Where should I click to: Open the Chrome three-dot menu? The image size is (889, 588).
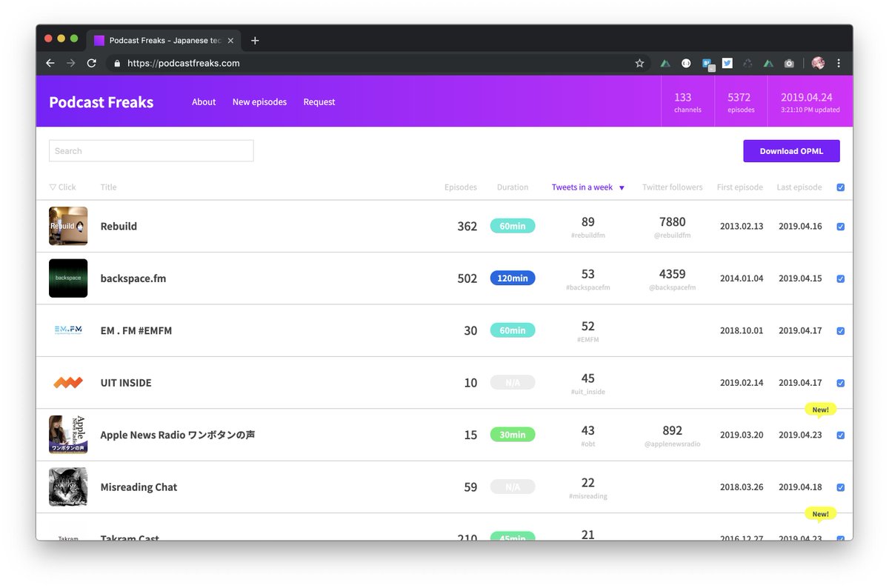coord(839,64)
